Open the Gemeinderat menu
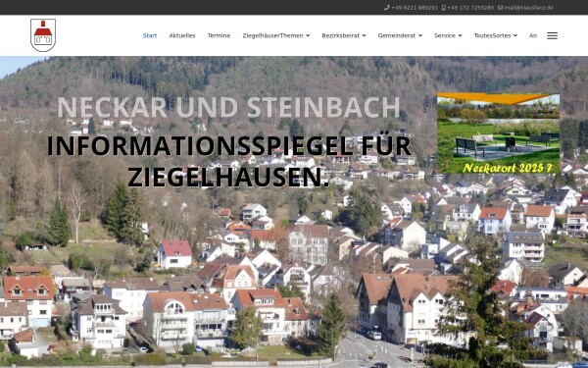This screenshot has width=588, height=368. point(400,35)
